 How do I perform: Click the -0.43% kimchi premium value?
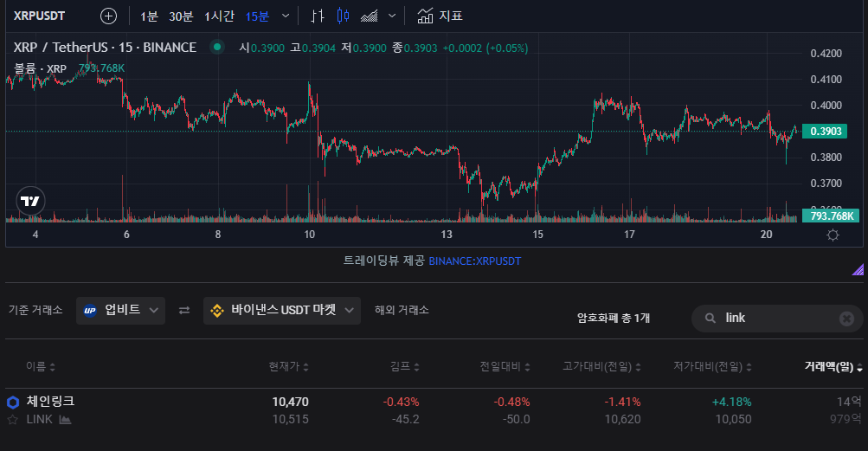point(401,403)
